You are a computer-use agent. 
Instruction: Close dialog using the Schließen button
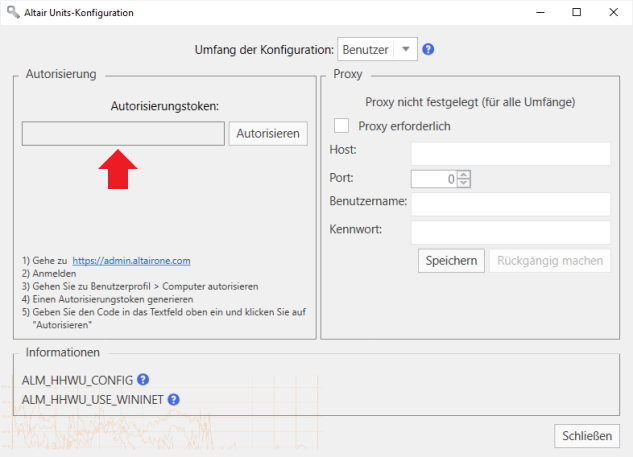tap(587, 435)
